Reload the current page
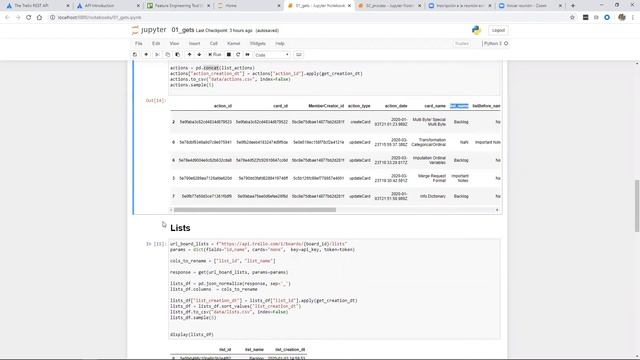The image size is (640, 360). pyautogui.click(x=29, y=18)
